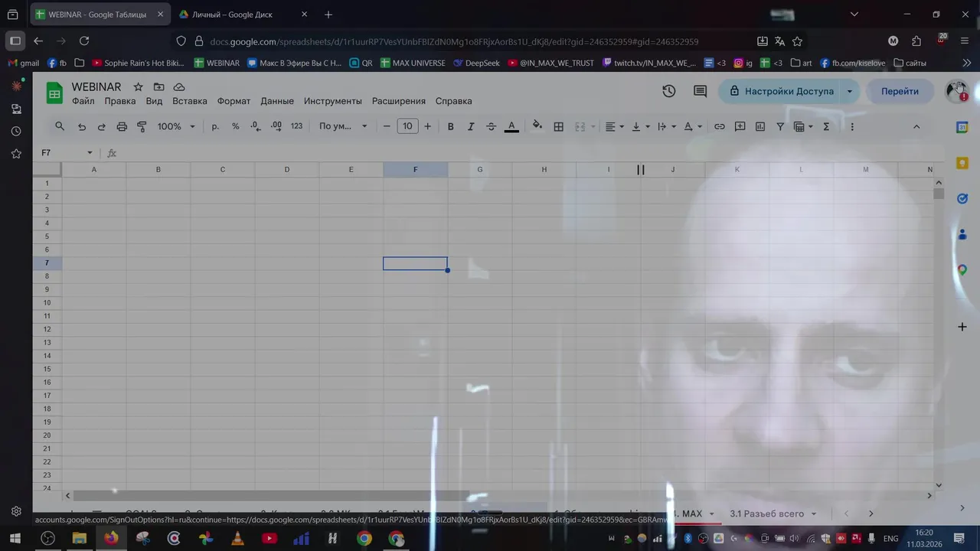
Task: Toggle italic formatting
Action: [x=471, y=126]
